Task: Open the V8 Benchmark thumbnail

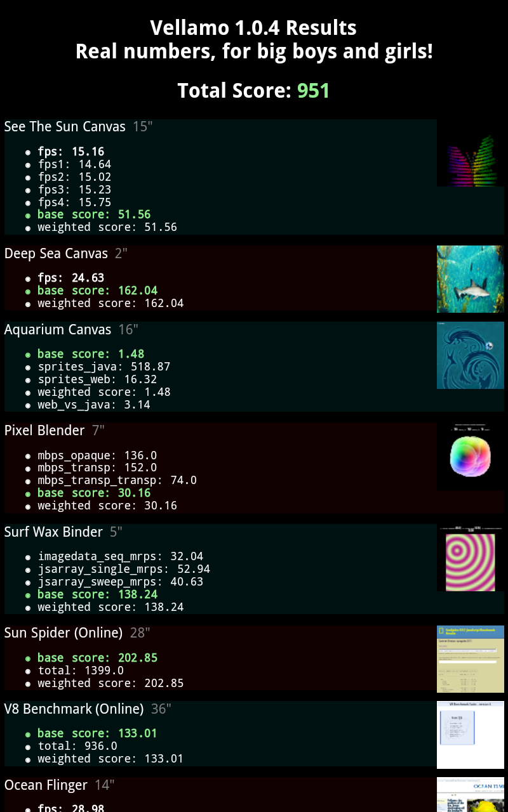Action: coord(471,735)
